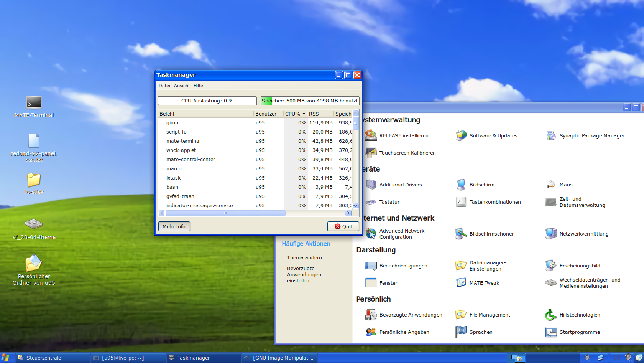Select the marco process row
This screenshot has height=363, width=644.
[x=255, y=169]
